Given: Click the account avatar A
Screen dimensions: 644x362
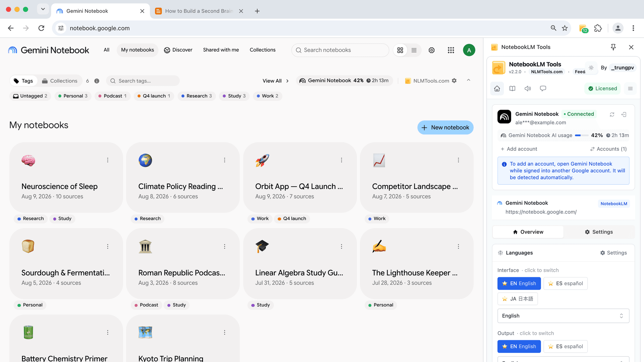Looking at the screenshot, I should [469, 50].
